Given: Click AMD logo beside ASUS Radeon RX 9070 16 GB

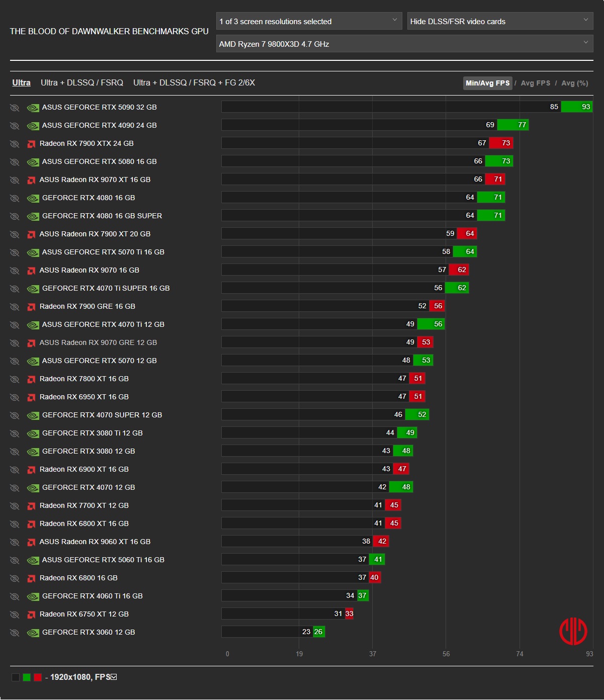Looking at the screenshot, I should (31, 271).
